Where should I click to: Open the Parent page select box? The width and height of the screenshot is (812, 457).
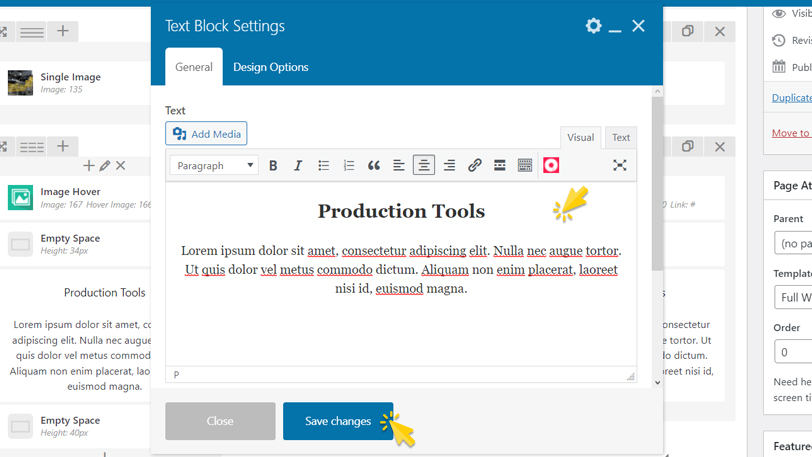click(x=794, y=243)
